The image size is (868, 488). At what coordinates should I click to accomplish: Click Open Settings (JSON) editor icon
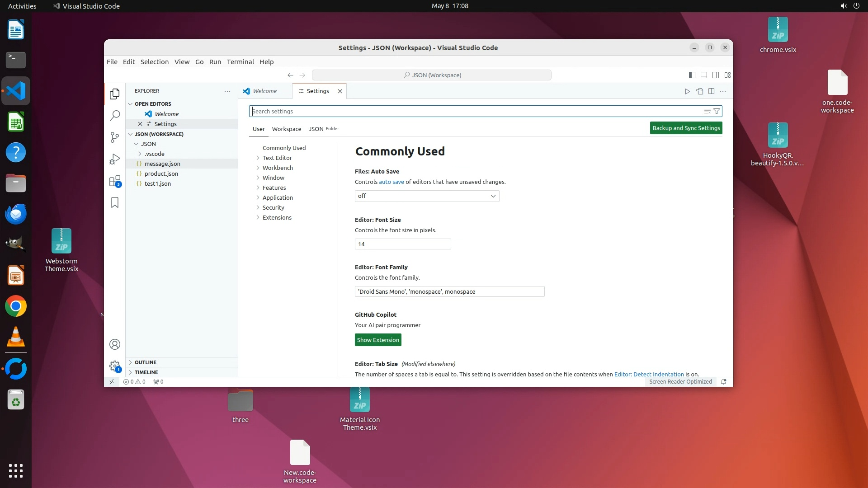click(699, 91)
